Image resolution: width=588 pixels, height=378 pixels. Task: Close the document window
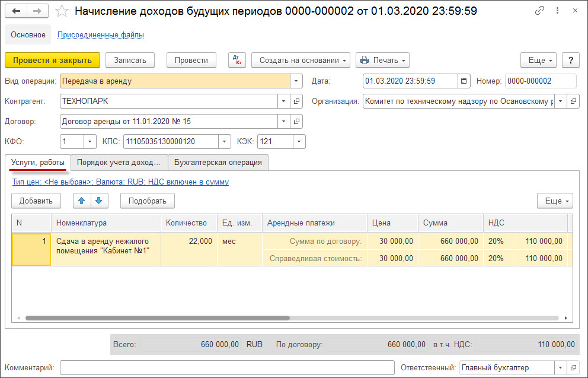(x=575, y=11)
